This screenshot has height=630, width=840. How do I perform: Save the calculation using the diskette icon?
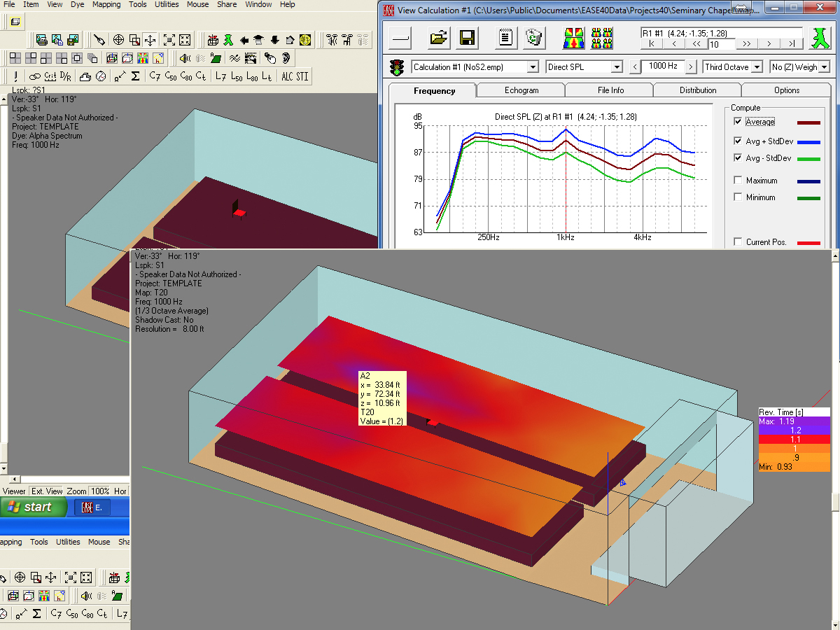(465, 38)
